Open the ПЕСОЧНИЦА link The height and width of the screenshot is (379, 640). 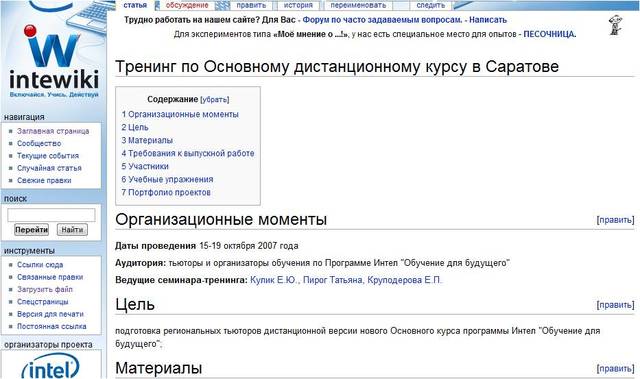pos(549,34)
